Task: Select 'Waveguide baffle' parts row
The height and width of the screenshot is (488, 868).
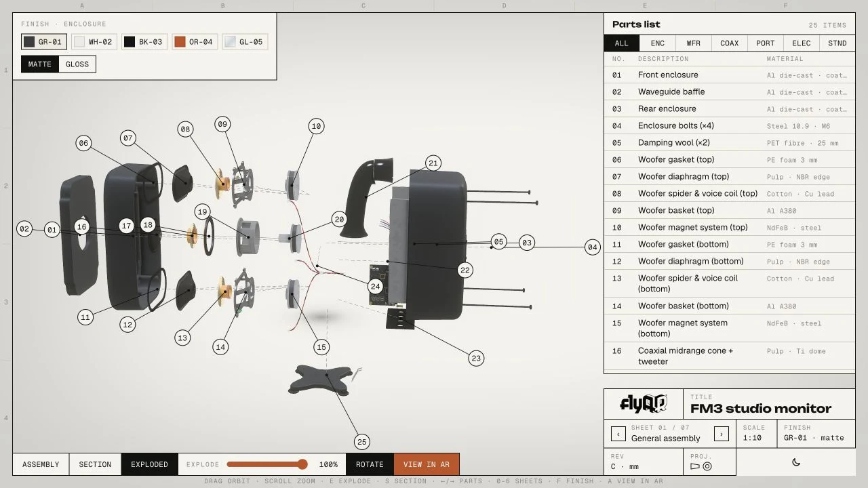Action: point(730,92)
